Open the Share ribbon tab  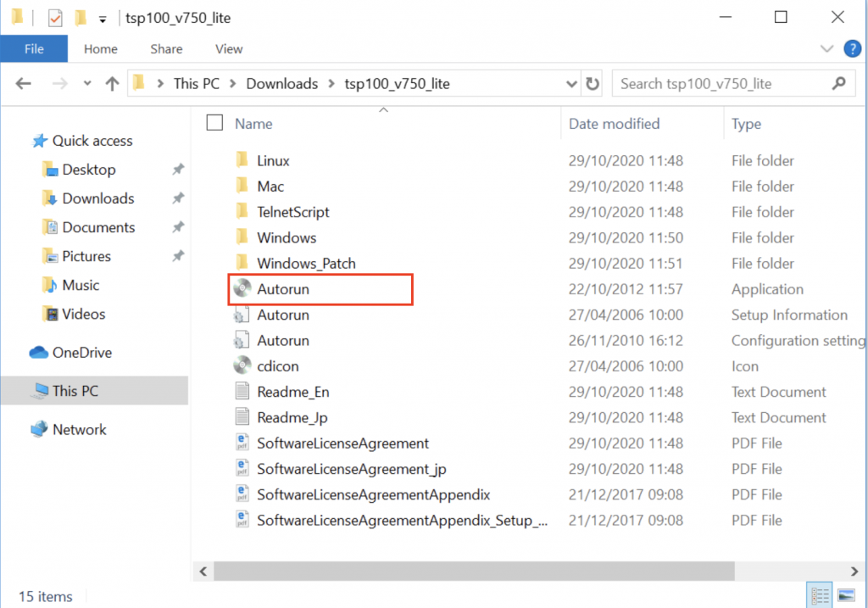pyautogui.click(x=166, y=48)
